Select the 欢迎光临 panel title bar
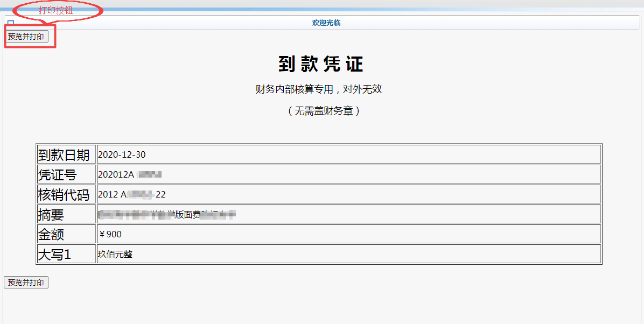 326,23
